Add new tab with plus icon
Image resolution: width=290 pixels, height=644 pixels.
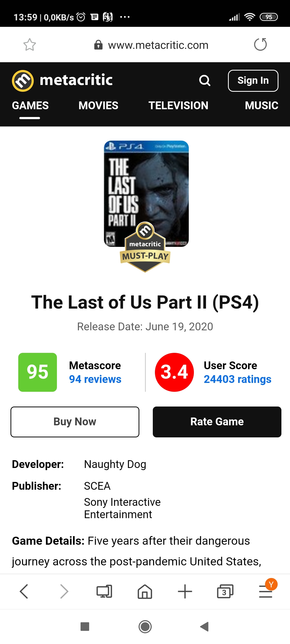click(185, 591)
